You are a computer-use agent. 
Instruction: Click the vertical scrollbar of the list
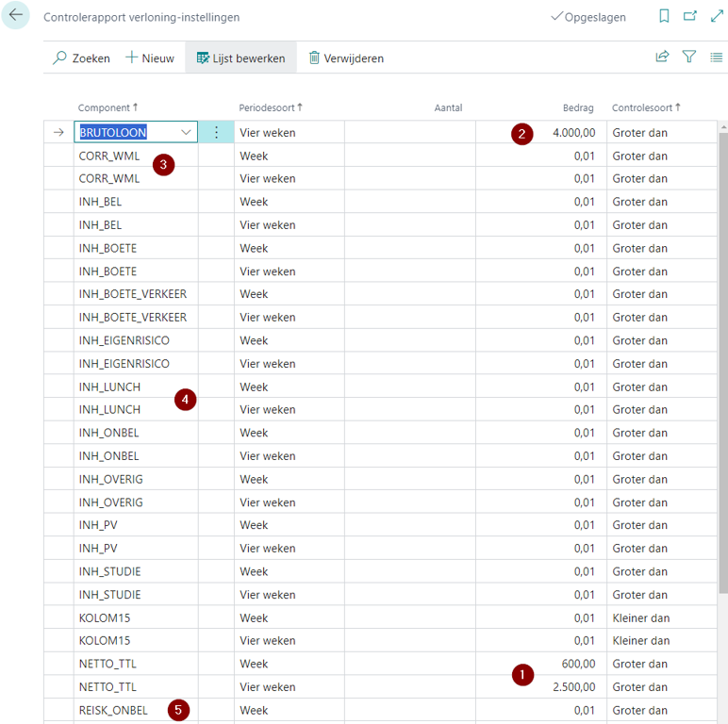pyautogui.click(x=722, y=377)
